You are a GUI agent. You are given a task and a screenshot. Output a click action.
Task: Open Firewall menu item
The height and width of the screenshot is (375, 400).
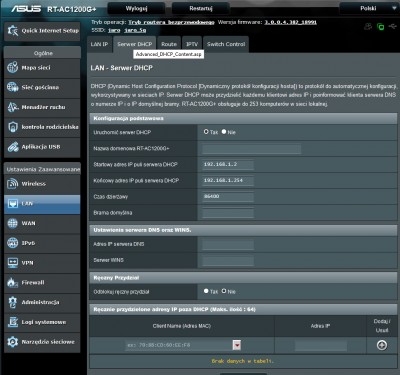point(42,283)
